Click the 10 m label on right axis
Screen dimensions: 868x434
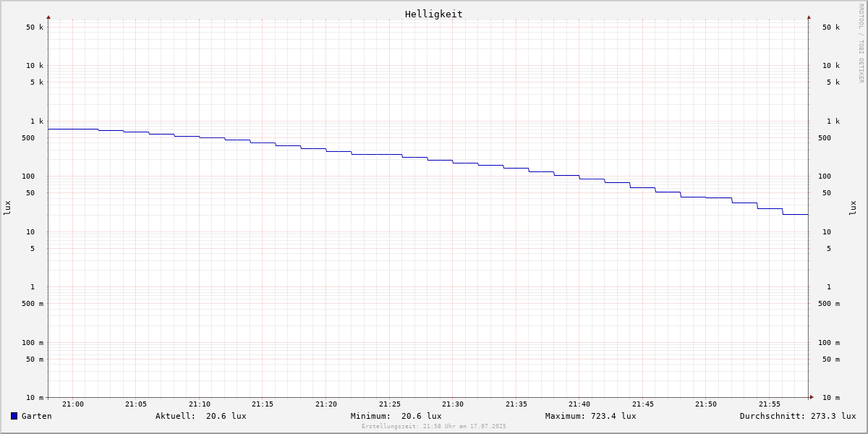tap(831, 398)
